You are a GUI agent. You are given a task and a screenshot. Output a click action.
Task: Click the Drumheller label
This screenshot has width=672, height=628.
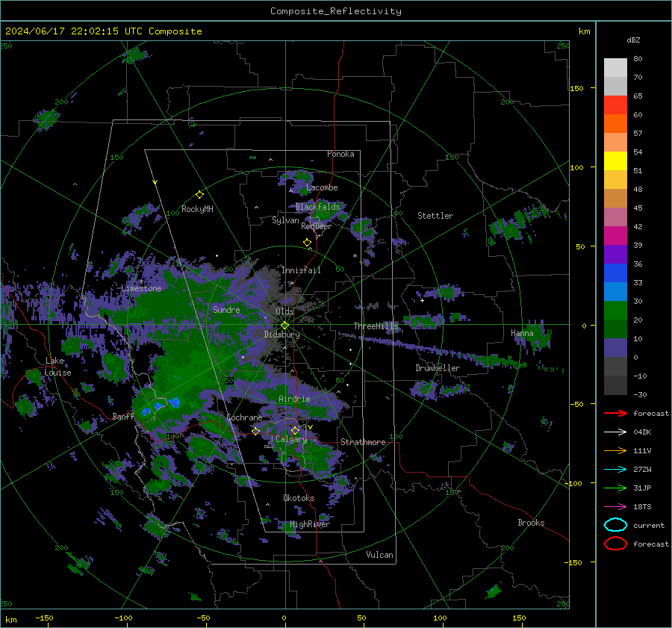point(438,368)
